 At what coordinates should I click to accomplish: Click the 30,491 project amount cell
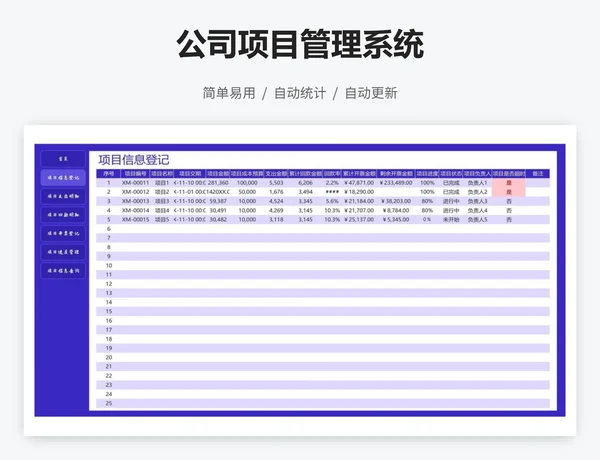218,210
